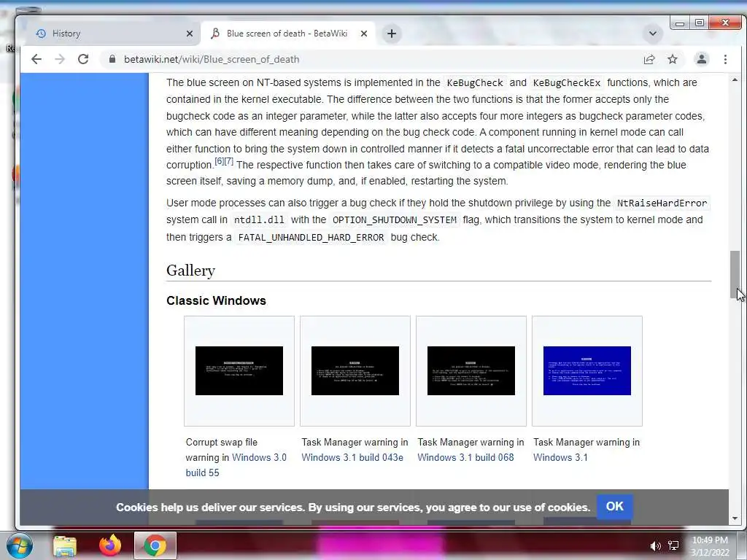Click the FATAL_UNHANDLED_HARD_ERROR code text
Screen dimensions: 747x560
311,237
